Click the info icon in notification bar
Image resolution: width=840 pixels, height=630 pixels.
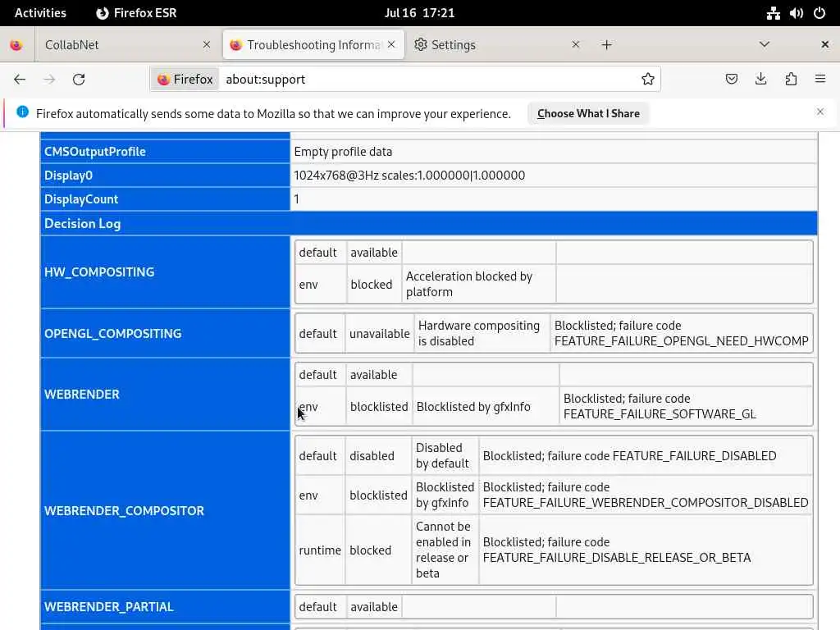click(22, 112)
